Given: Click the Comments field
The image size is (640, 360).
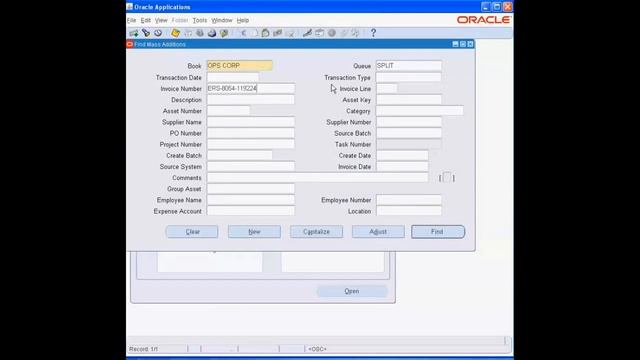Looking at the screenshot, I should pyautogui.click(x=318, y=178).
